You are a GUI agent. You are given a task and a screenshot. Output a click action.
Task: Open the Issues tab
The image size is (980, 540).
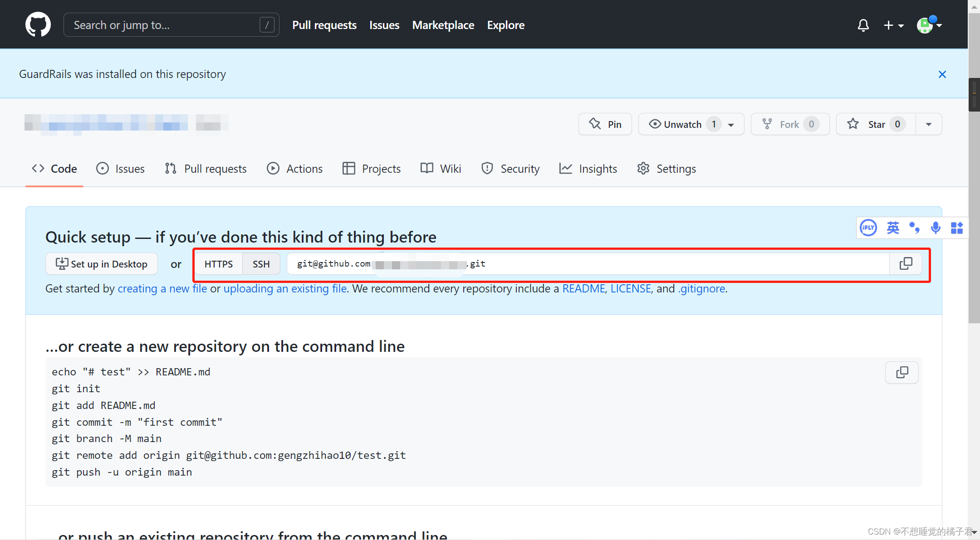pyautogui.click(x=120, y=168)
